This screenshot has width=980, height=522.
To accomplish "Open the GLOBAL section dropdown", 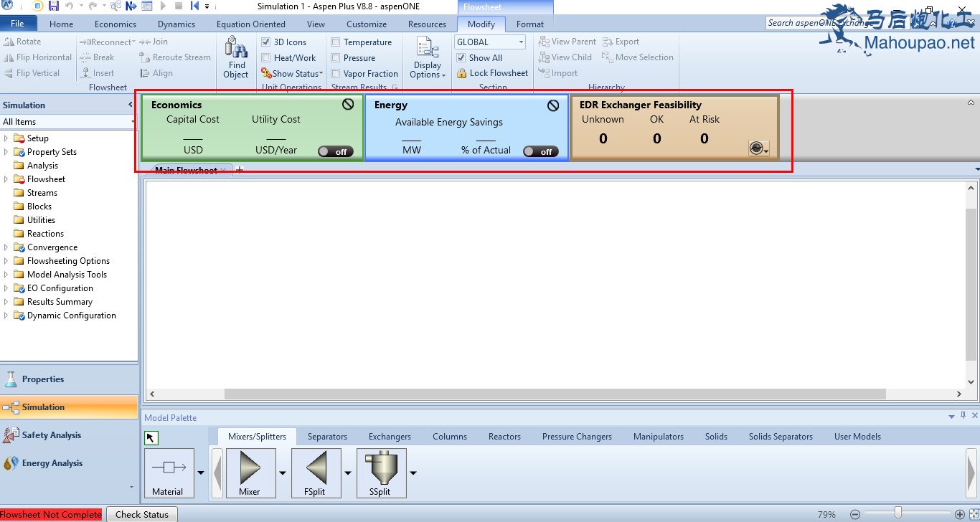I will [521, 42].
